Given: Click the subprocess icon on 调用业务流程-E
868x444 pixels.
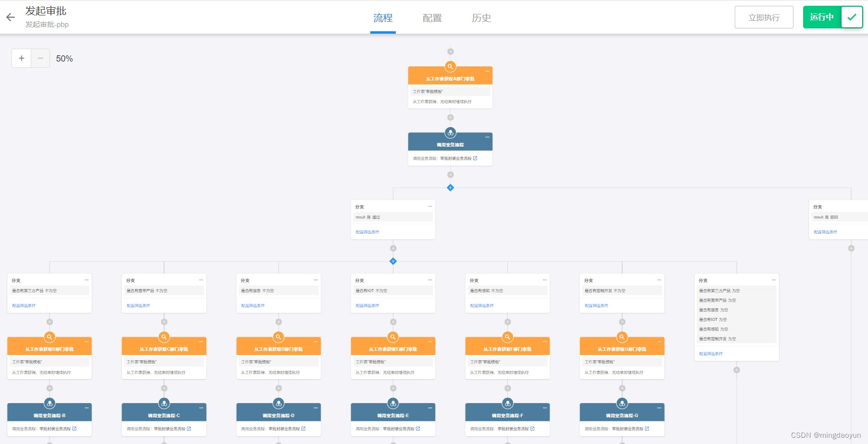Looking at the screenshot, I should [393, 404].
